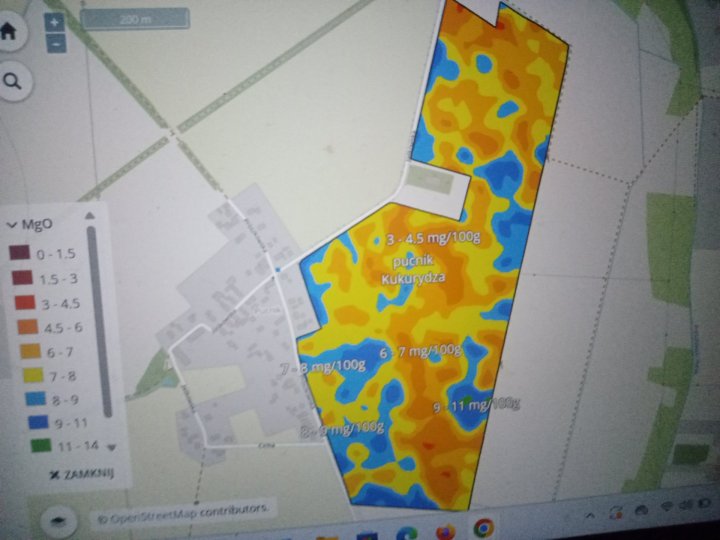Zoom out with the minus button
Viewport: 720px width, 540px height.
56,43
